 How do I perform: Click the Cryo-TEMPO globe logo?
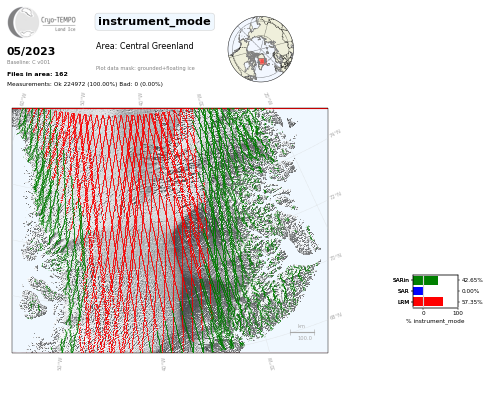(23, 22)
